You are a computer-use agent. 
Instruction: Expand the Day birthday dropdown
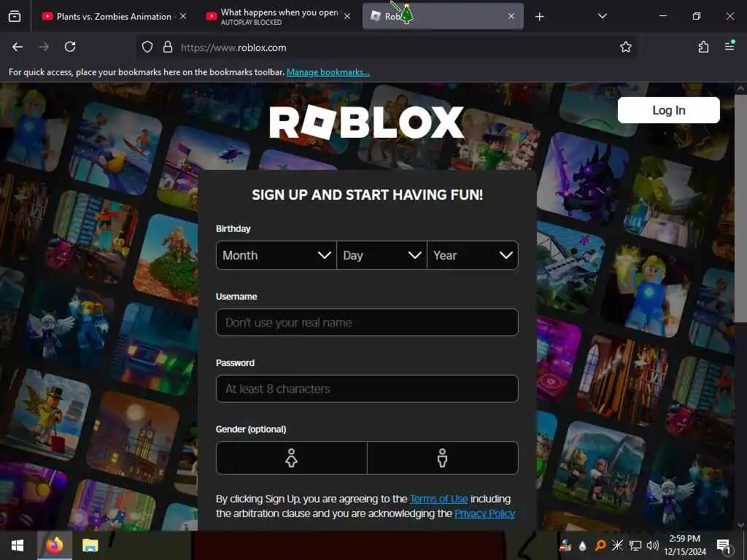coord(382,255)
